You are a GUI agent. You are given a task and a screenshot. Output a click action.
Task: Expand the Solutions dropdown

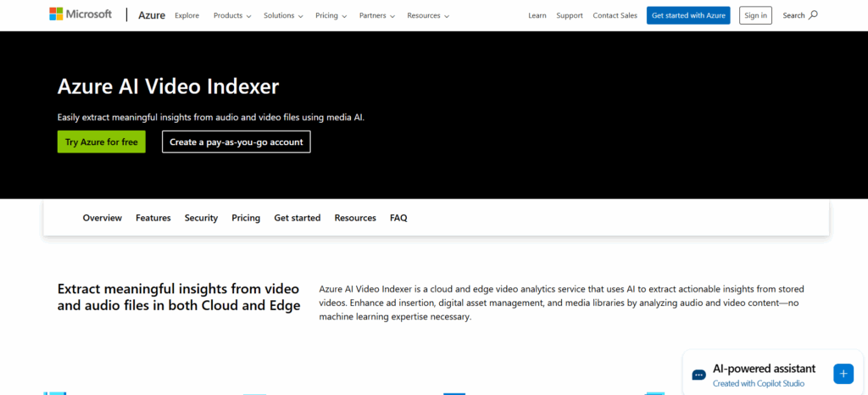point(283,15)
